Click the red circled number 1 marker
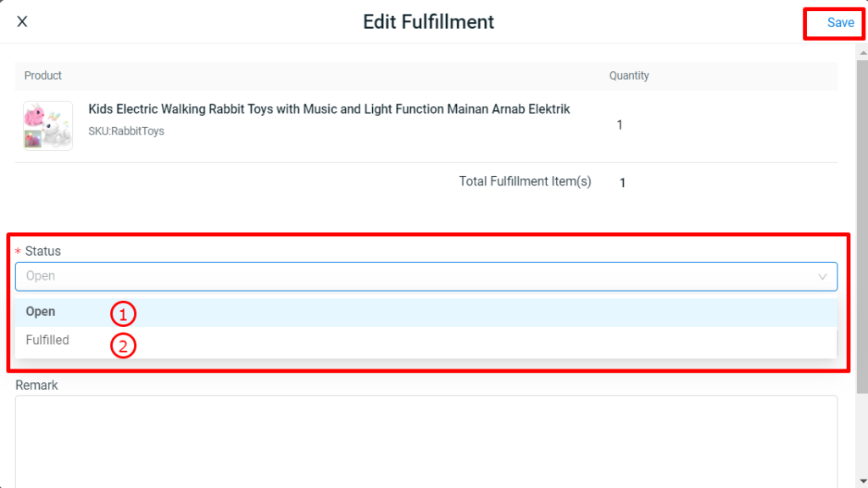 (x=124, y=314)
